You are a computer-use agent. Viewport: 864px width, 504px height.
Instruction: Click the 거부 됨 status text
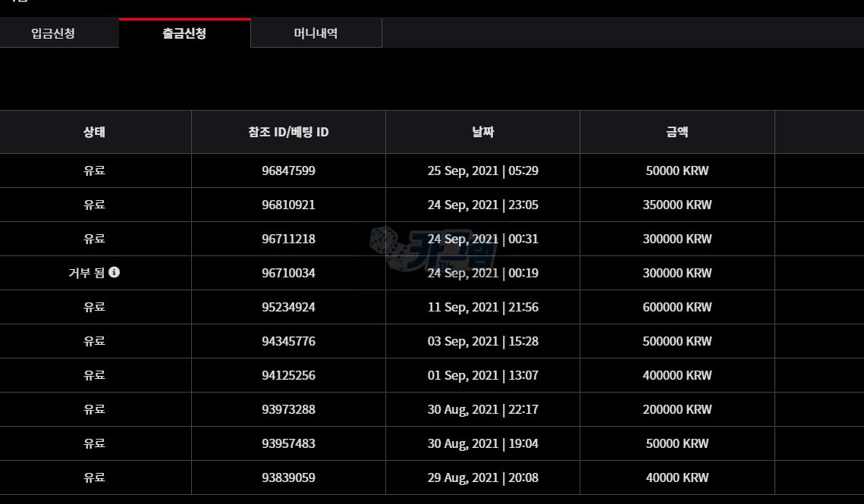86,273
